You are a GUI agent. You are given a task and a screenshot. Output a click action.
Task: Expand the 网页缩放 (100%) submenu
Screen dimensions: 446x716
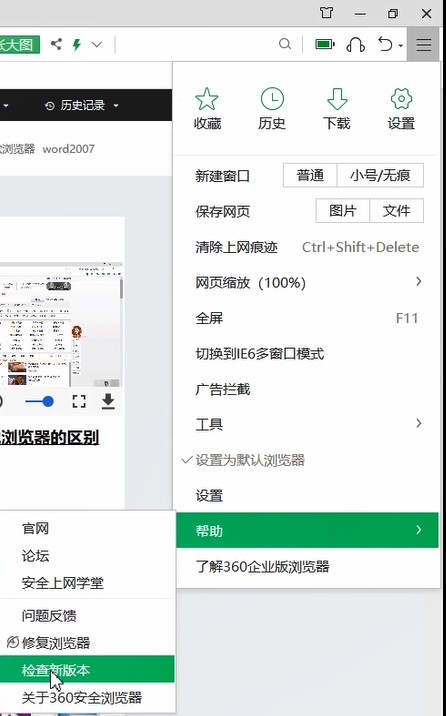tap(307, 282)
